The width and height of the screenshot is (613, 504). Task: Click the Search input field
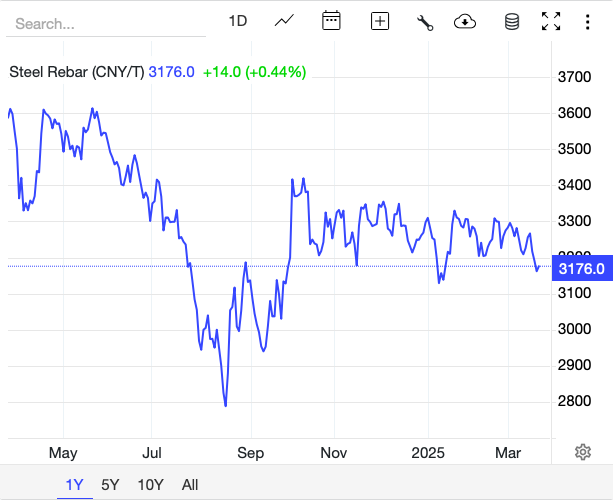[x=105, y=22]
